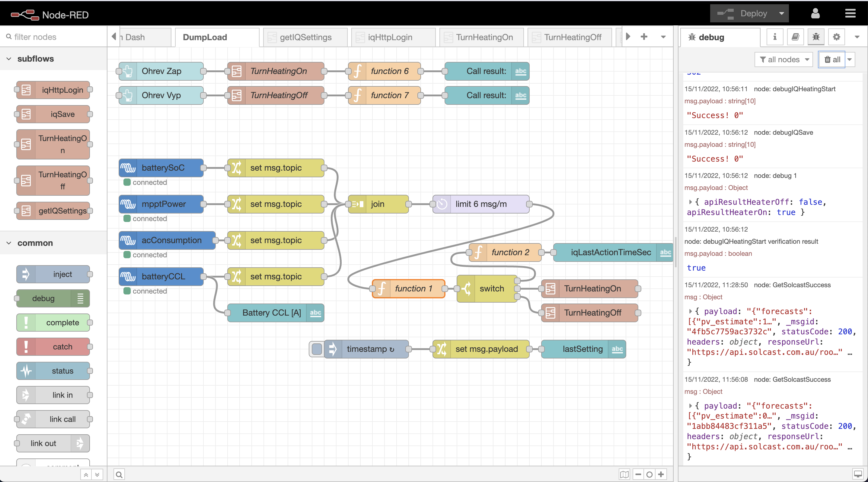Collapse the common palette category
The width and height of the screenshot is (868, 482).
click(9, 243)
